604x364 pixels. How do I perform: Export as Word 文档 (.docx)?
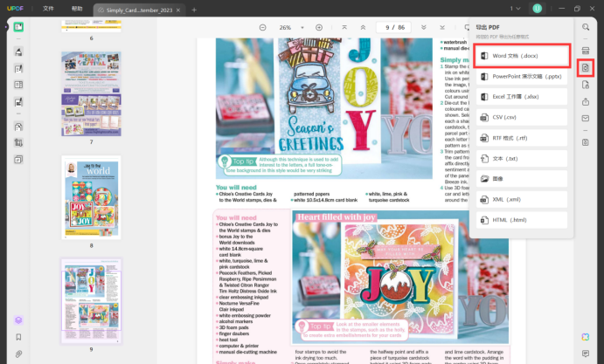point(522,56)
